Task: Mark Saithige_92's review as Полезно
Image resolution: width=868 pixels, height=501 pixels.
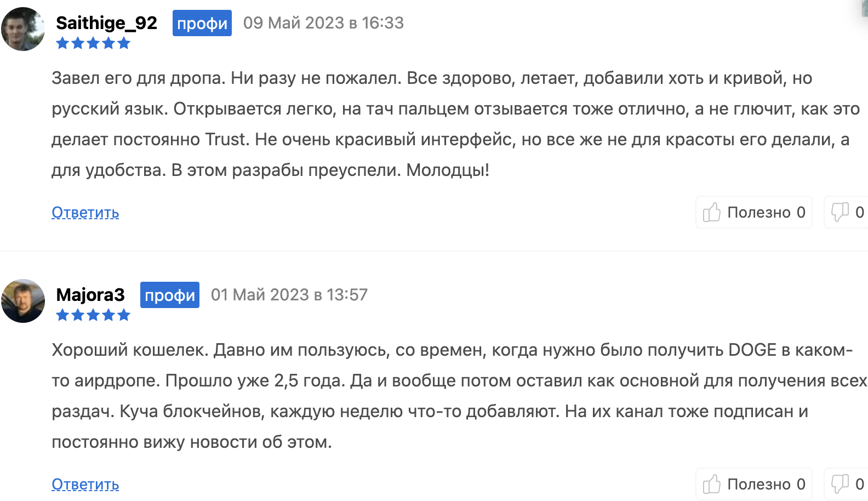Action: click(754, 212)
